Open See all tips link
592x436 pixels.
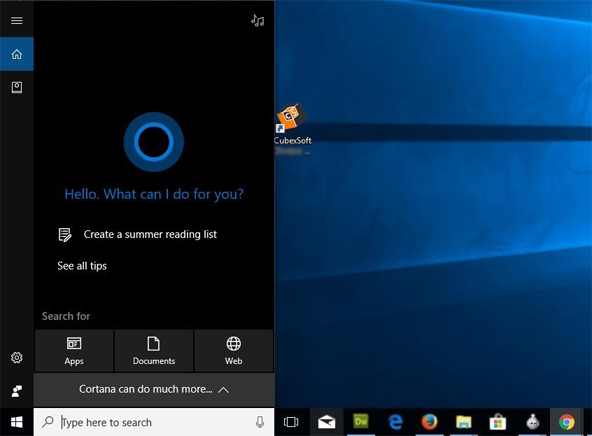[x=82, y=266]
